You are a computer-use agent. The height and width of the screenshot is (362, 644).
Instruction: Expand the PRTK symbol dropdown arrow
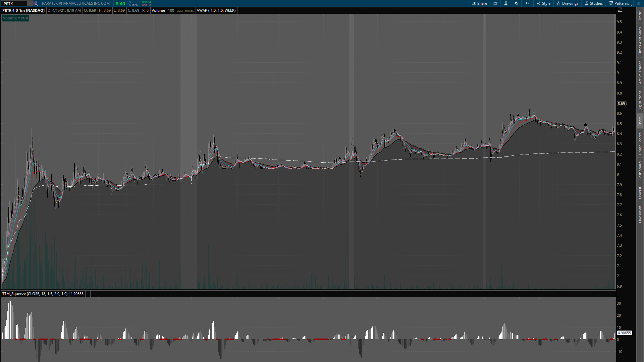tap(30, 3)
